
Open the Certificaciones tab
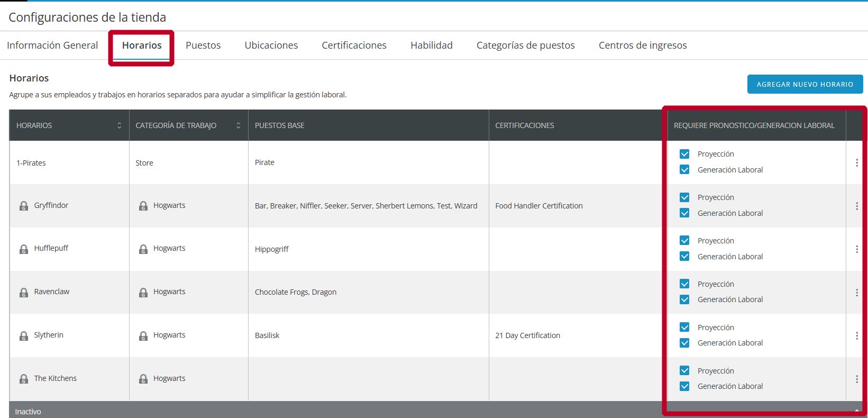(354, 46)
